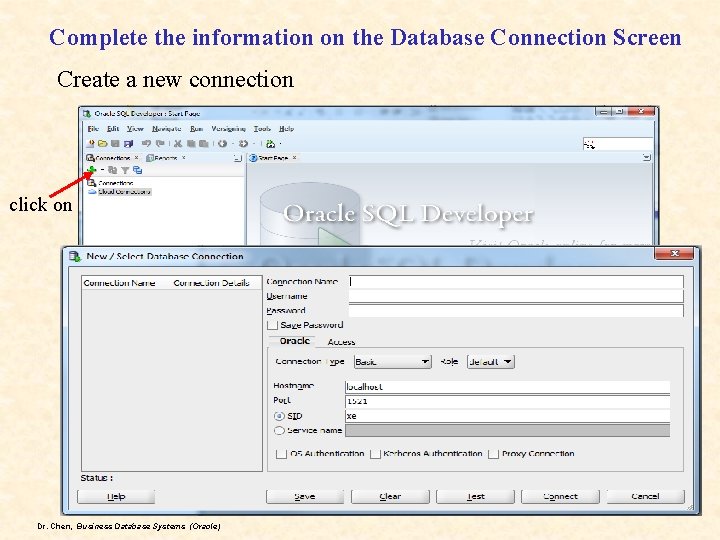Open the Connection Type Basic dropdown
720x540 pixels.
[393, 362]
